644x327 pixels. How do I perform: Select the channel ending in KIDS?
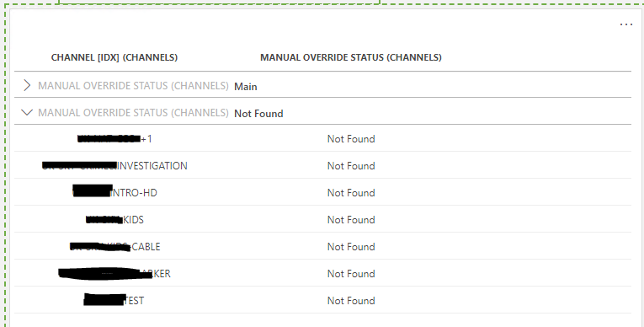pyautogui.click(x=114, y=220)
